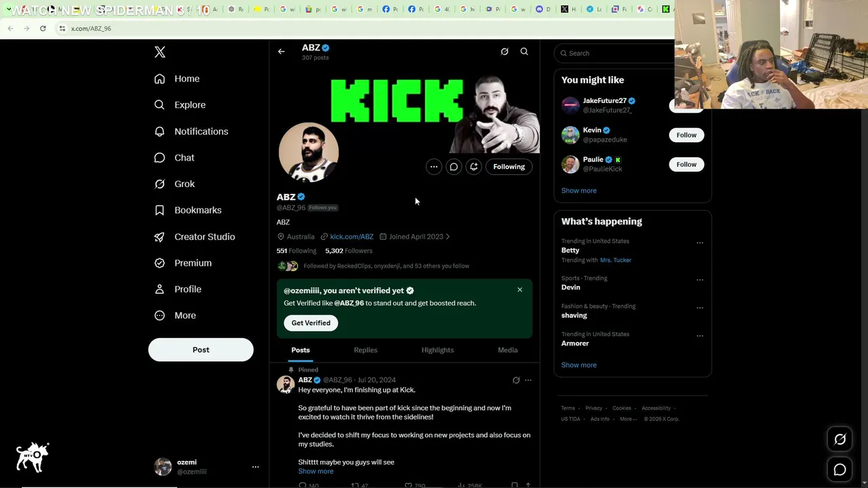
Task: Dismiss the verification promo banner
Action: pyautogui.click(x=520, y=290)
